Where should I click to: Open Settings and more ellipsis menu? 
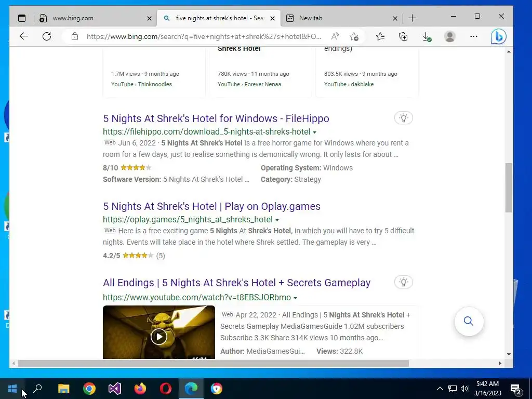pos(474,36)
